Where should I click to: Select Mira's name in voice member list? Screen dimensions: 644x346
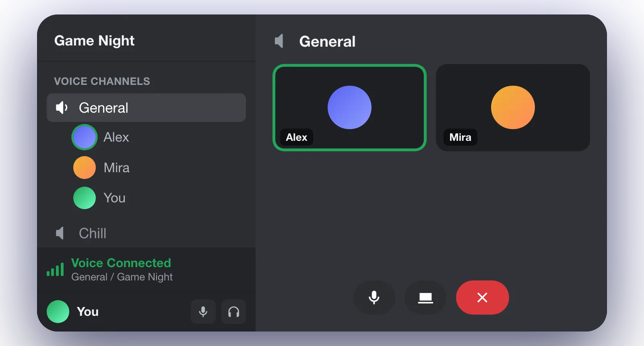[117, 167]
